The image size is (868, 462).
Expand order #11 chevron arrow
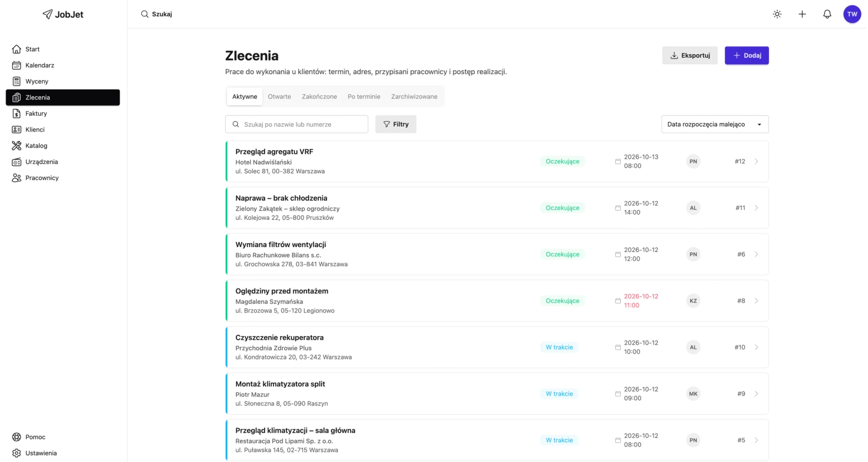coord(756,208)
